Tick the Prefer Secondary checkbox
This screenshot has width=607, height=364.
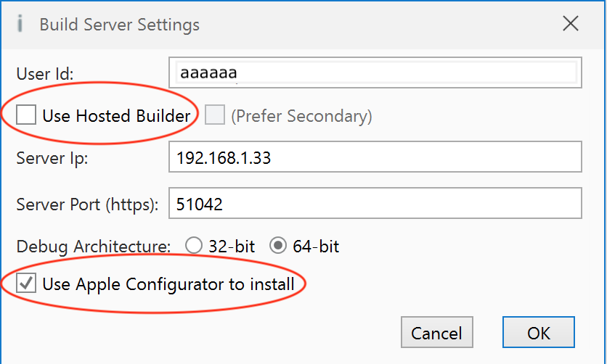(215, 115)
